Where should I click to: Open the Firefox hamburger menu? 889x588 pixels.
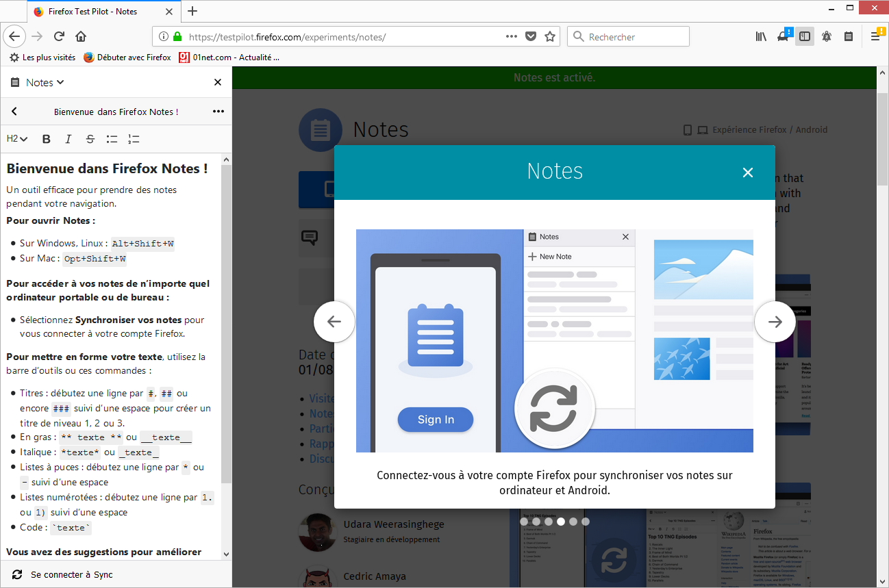click(875, 36)
